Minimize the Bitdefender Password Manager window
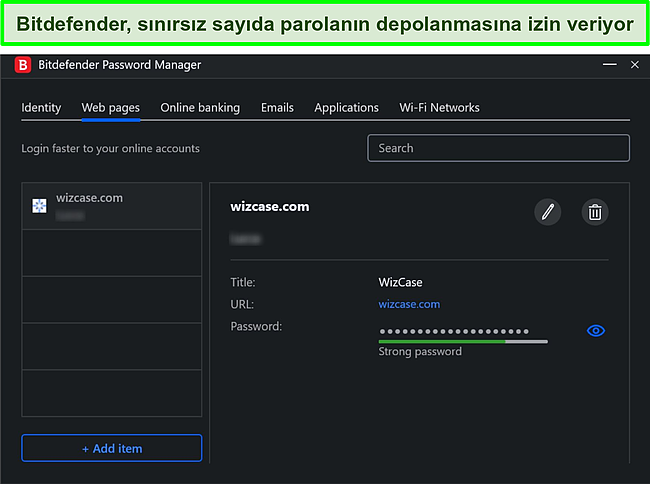The image size is (650, 484). tap(609, 65)
